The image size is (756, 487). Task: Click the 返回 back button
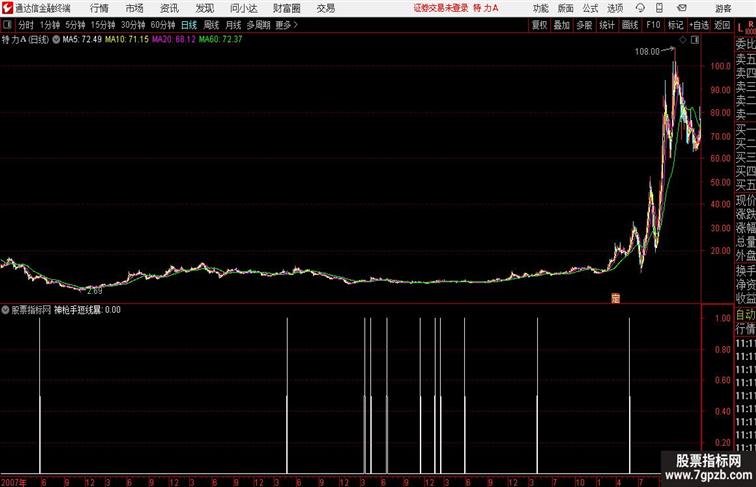pos(722,25)
